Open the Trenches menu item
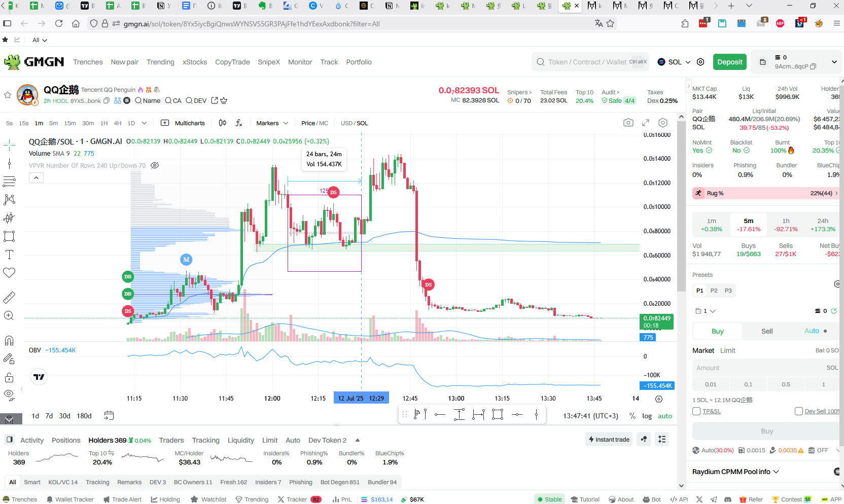The width and height of the screenshot is (844, 504). (88, 62)
